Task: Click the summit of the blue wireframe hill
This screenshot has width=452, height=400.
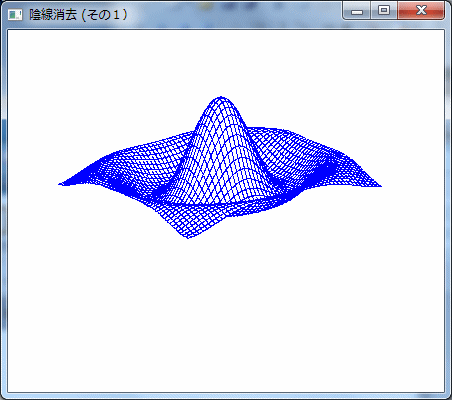Action: pyautogui.click(x=221, y=98)
